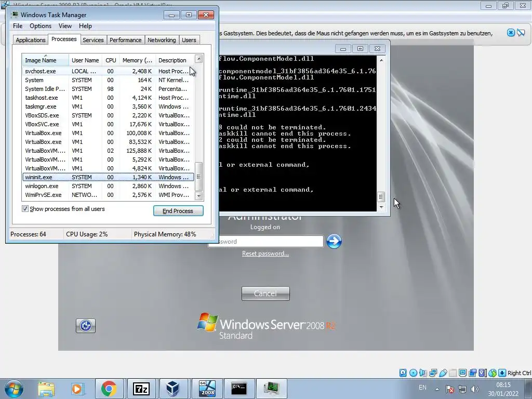Switch to the Performance tab
Viewport: 532px width, 399px height.
click(x=125, y=40)
